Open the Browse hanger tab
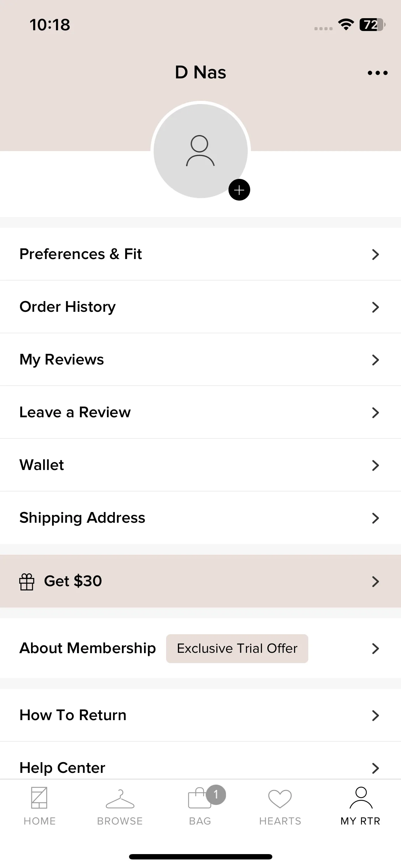This screenshot has height=868, width=401. tap(120, 806)
